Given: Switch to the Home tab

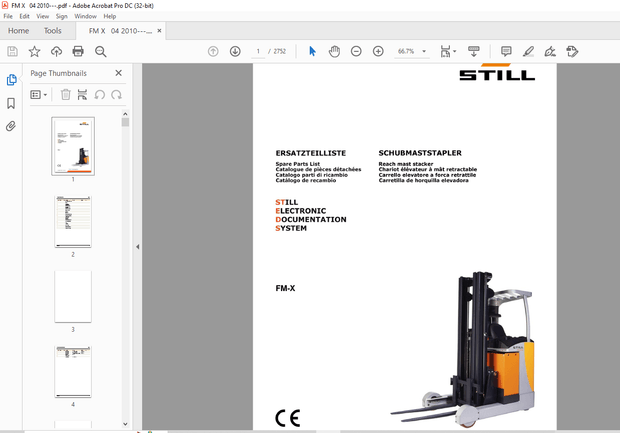Looking at the screenshot, I should (x=18, y=31).
